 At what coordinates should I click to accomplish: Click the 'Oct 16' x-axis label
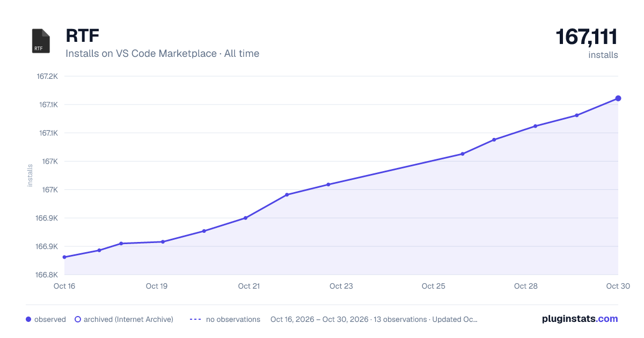(x=64, y=286)
